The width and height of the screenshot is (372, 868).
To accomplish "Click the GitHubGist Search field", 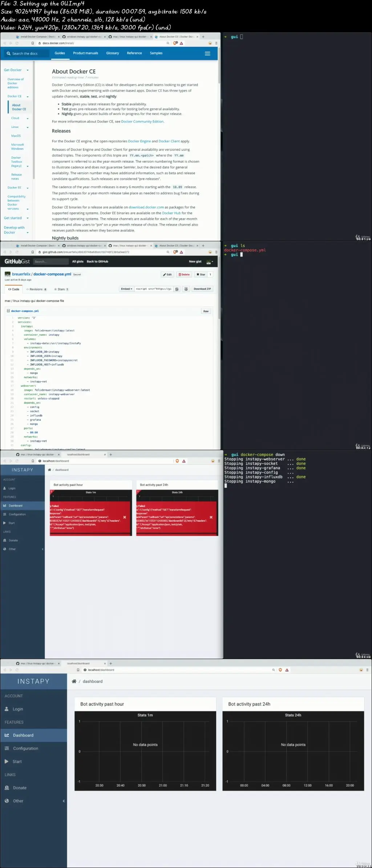I will [51, 262].
